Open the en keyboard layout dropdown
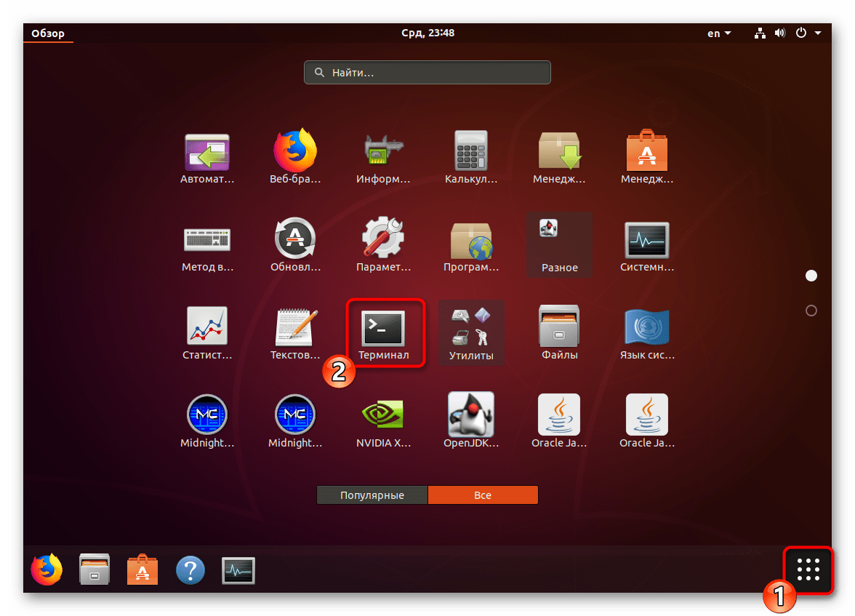 point(719,33)
